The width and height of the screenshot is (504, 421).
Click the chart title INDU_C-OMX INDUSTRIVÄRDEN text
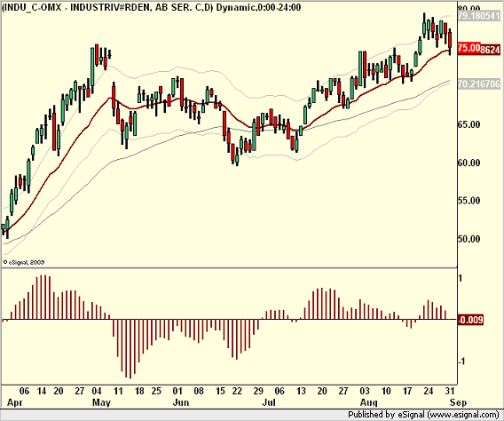(x=151, y=7)
